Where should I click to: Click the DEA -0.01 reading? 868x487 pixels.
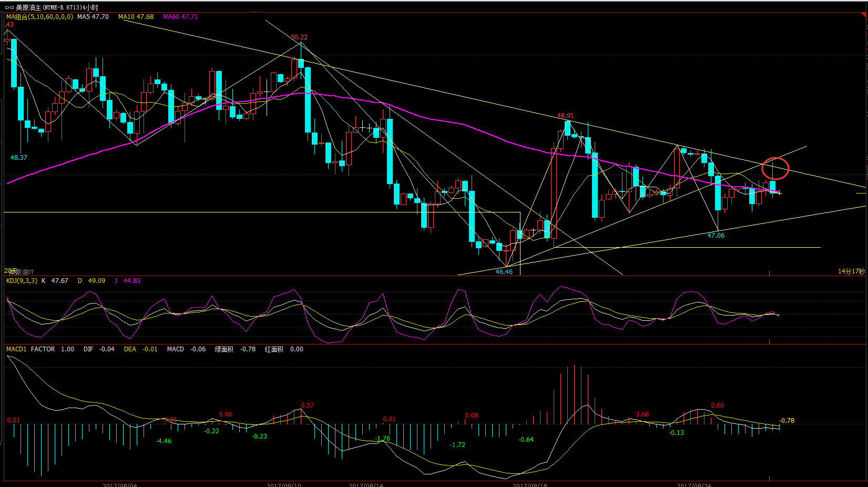coord(140,349)
